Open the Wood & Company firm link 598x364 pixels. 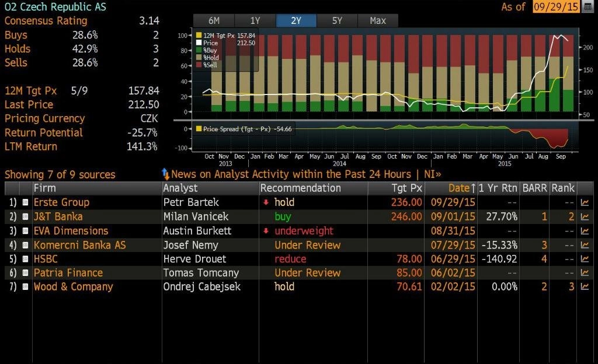pos(73,286)
